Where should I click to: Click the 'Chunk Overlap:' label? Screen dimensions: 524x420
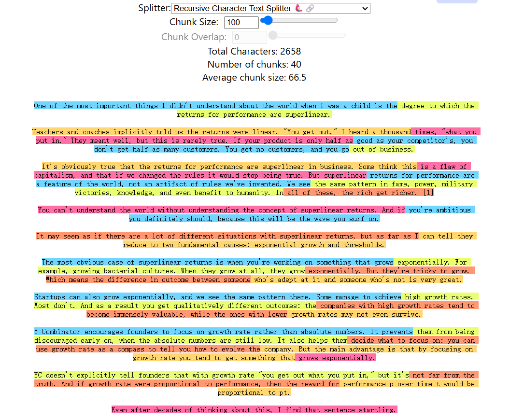coord(194,37)
